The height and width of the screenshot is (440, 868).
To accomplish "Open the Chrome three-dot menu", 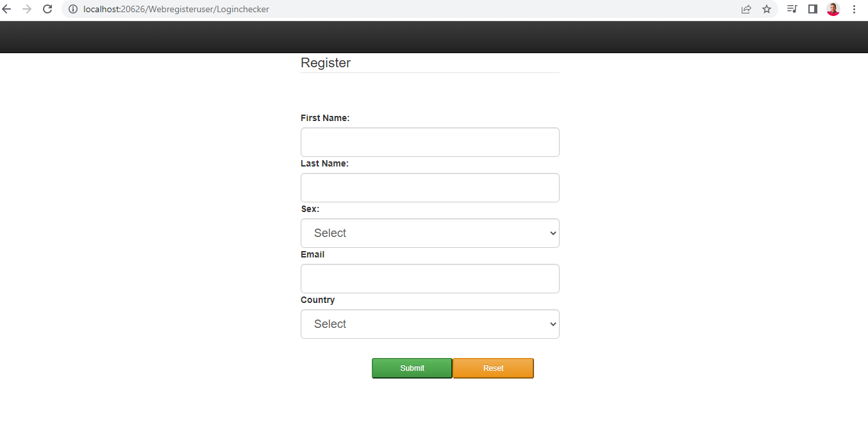I will tap(855, 9).
